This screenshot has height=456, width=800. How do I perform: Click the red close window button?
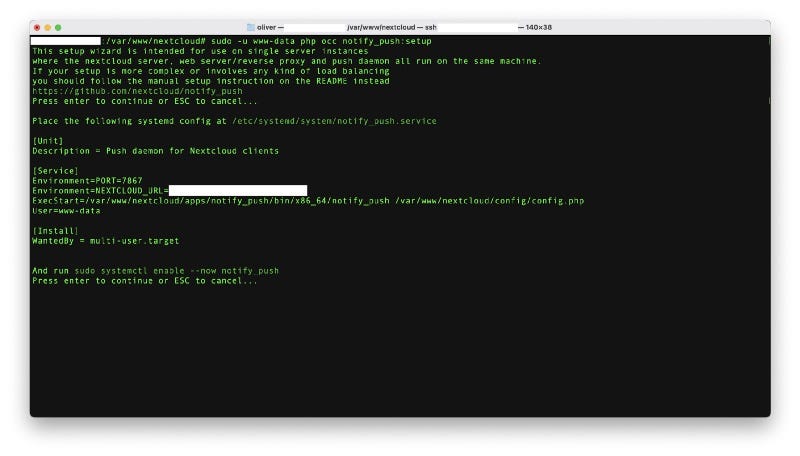pyautogui.click(x=37, y=28)
